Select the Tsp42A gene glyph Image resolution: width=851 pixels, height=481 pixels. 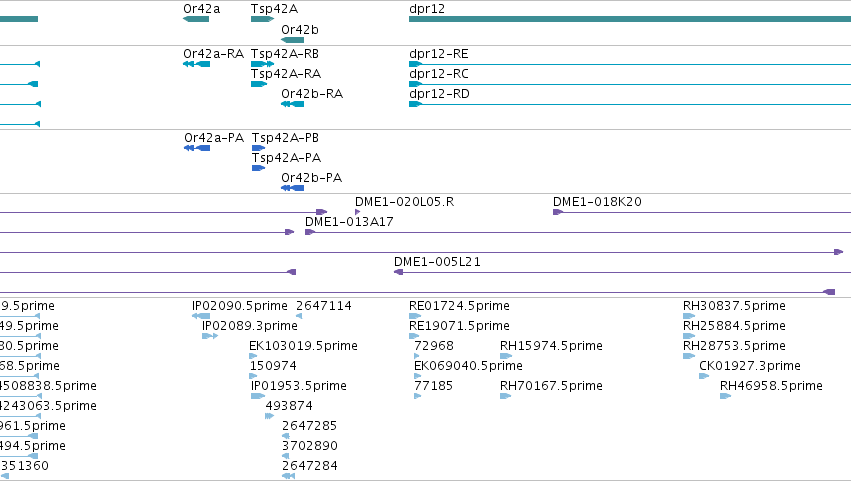pos(262,19)
